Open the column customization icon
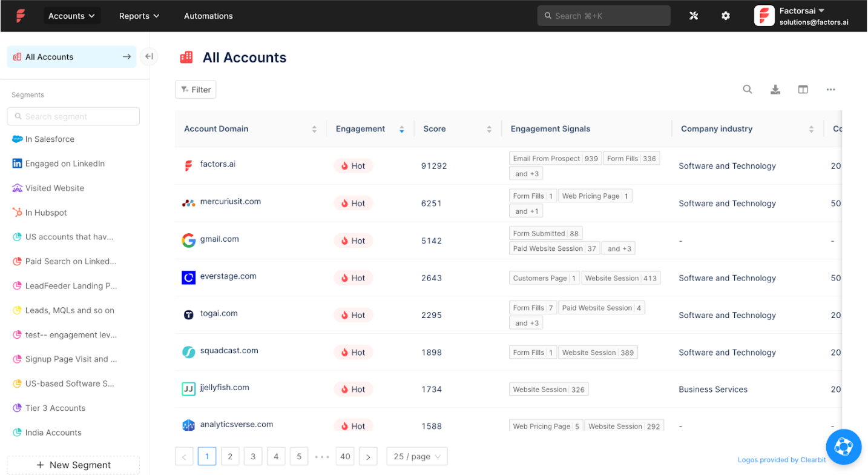 [803, 89]
